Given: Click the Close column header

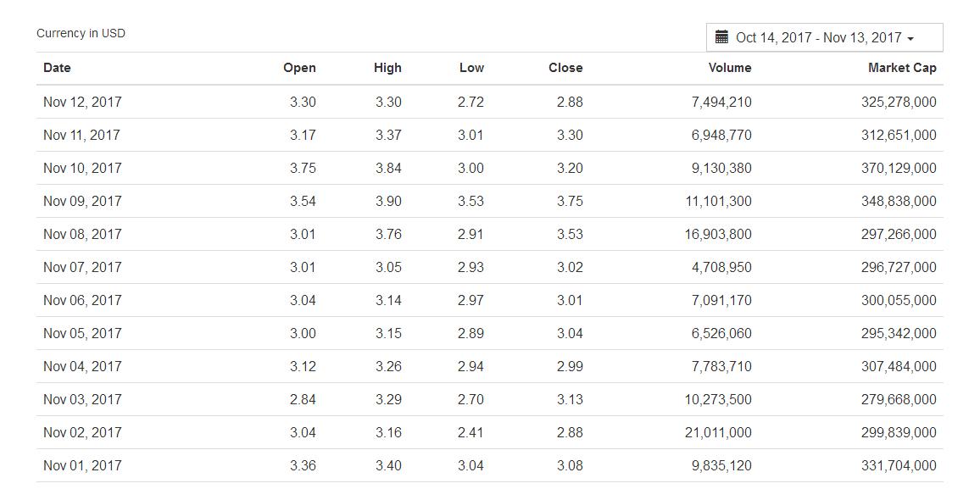Looking at the screenshot, I should tap(565, 68).
